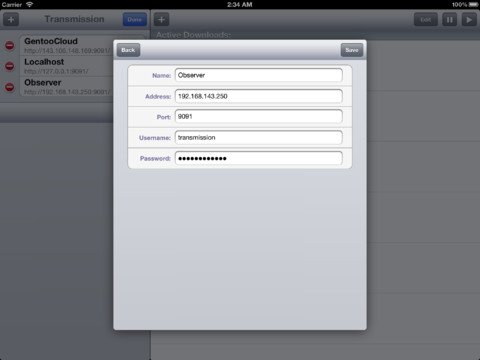Select the Localhost server row

pos(67,66)
